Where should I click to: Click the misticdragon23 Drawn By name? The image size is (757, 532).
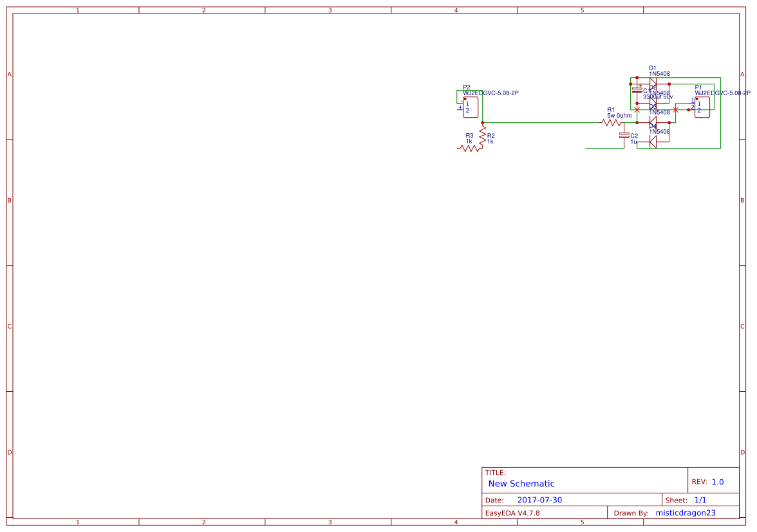click(x=686, y=512)
